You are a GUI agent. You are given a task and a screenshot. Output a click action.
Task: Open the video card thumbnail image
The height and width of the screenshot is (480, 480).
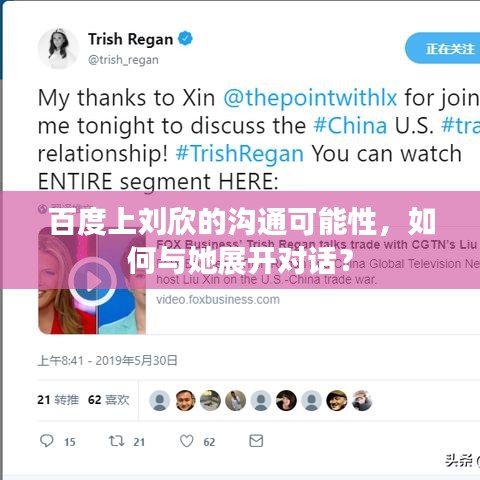[x=92, y=280]
